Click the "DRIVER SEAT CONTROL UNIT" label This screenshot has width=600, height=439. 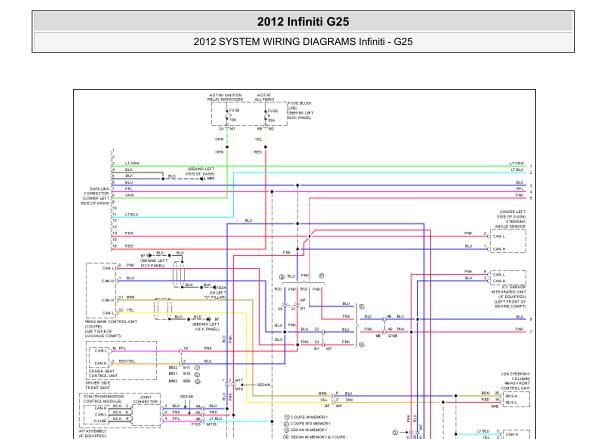[103, 374]
